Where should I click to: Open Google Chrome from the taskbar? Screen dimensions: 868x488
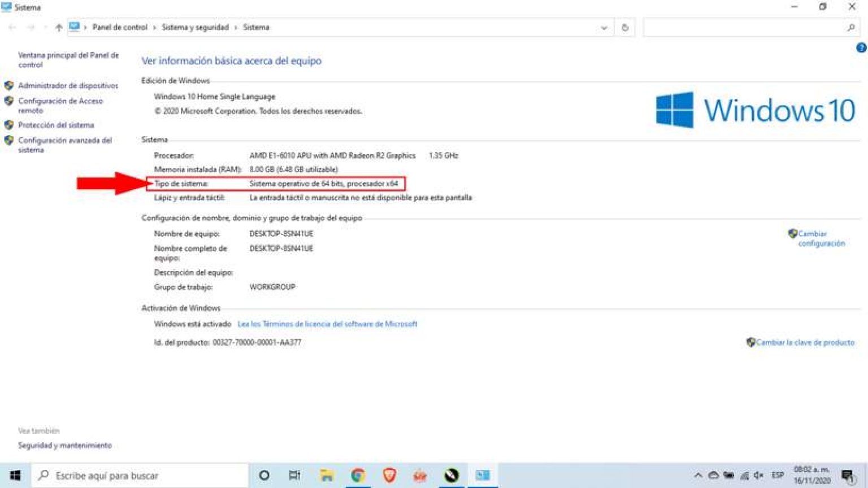(x=358, y=476)
